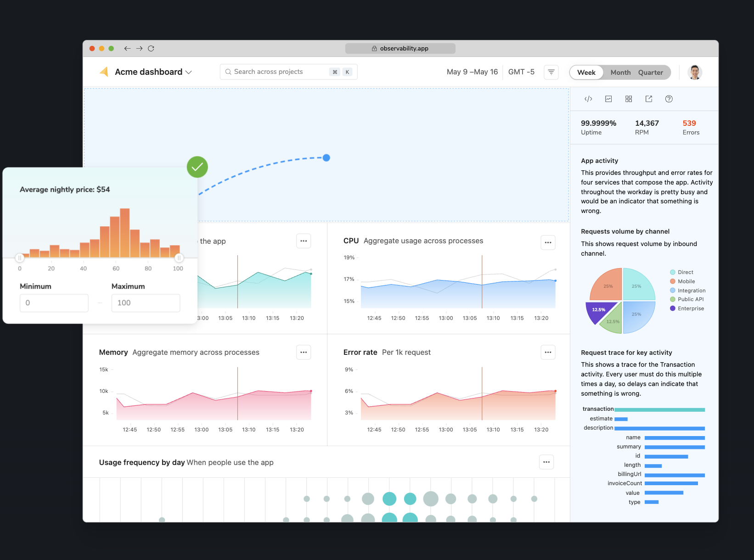
Task: Click the largest bubble in usage frequency chart
Action: (431, 498)
